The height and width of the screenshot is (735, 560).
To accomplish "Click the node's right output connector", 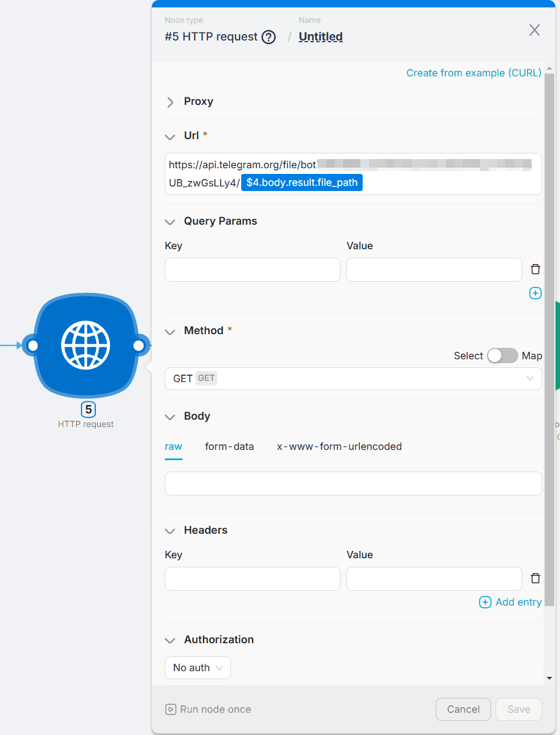I will point(139,346).
